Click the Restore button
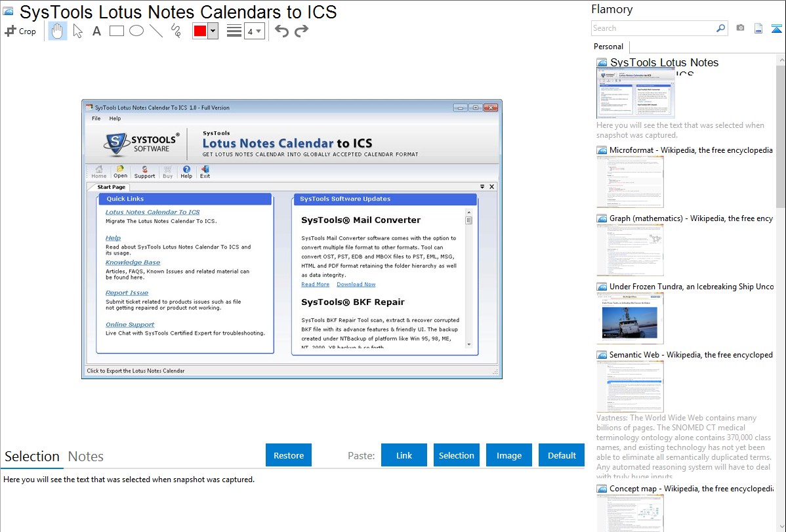Viewport: 786px width, 532px height. pyautogui.click(x=289, y=455)
